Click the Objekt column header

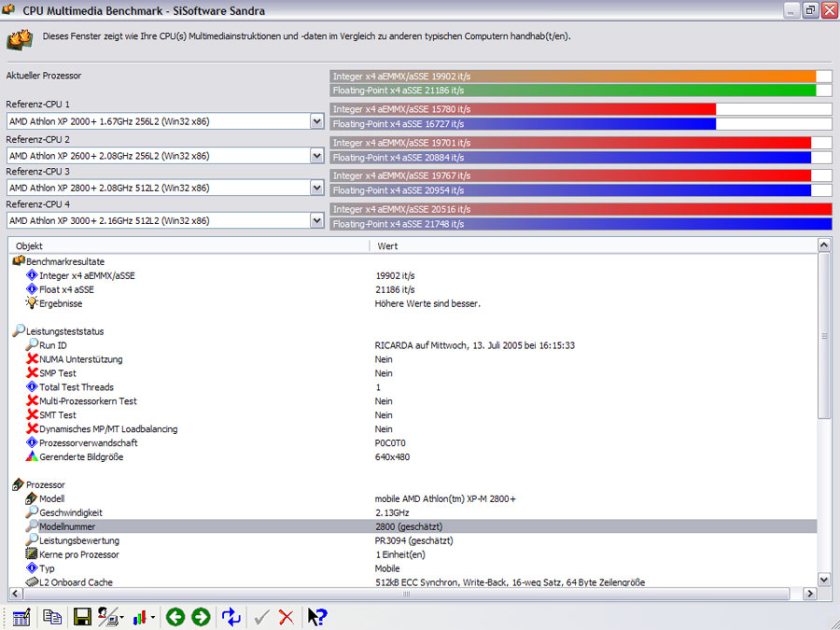click(x=189, y=245)
